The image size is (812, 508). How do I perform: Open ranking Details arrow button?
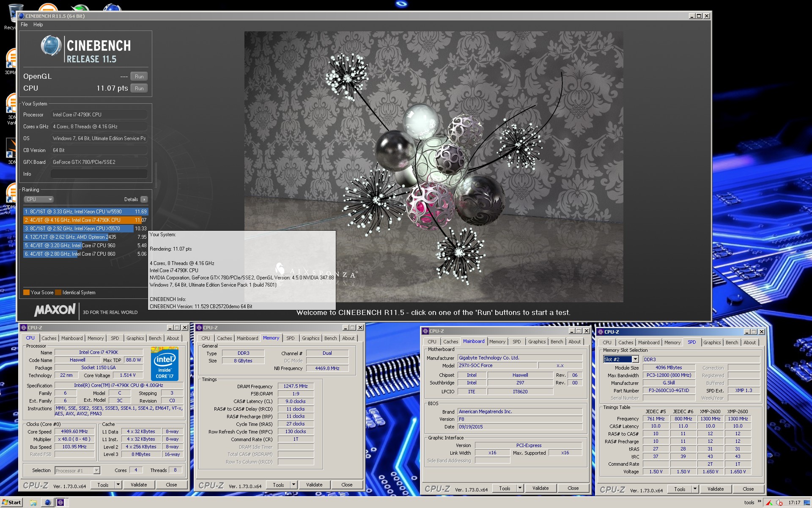144,199
